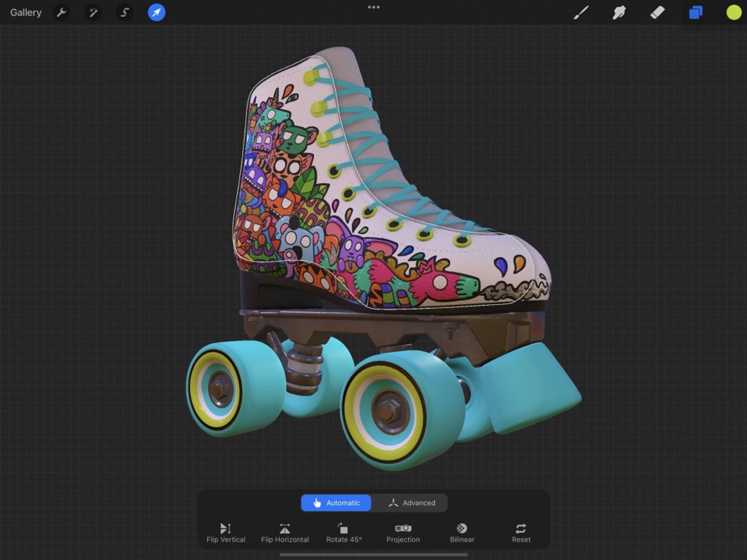Image resolution: width=747 pixels, height=560 pixels.
Task: Open the canvas options ellipsis menu
Action: click(373, 7)
